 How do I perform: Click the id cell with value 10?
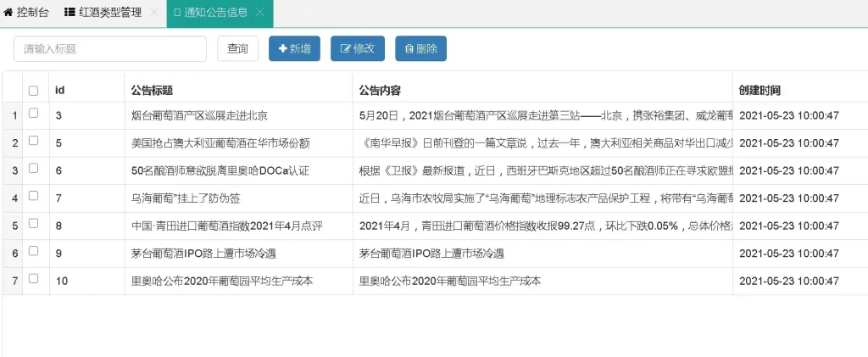pyautogui.click(x=87, y=282)
